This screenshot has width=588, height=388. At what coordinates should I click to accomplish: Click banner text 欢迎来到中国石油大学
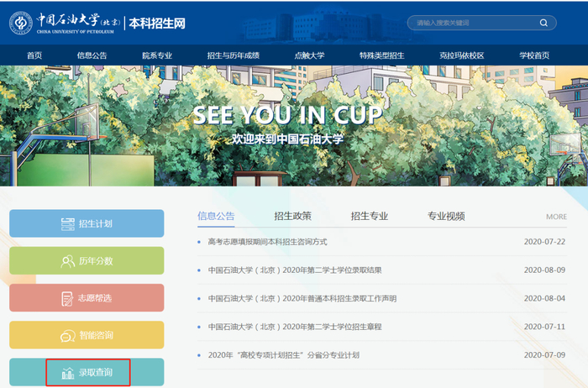point(287,139)
